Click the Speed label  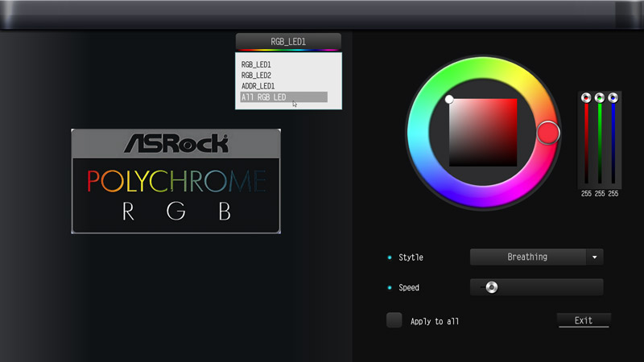[x=409, y=288]
